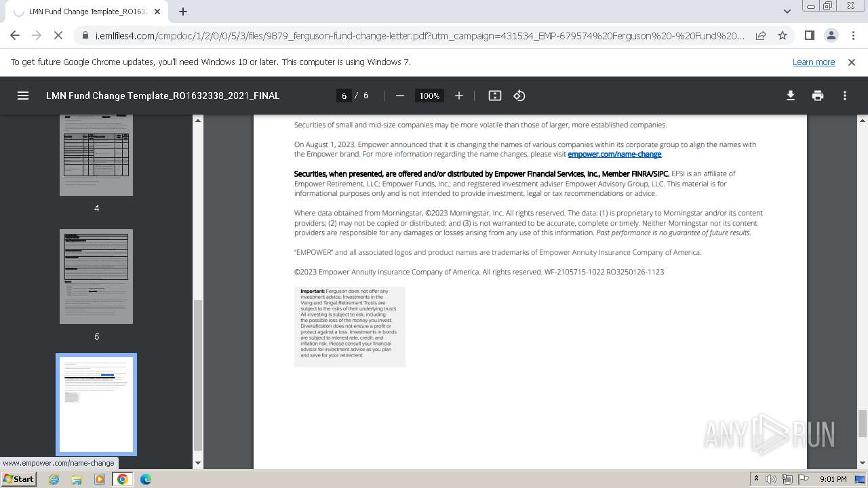Select page 5 thumbnail

[x=96, y=276]
